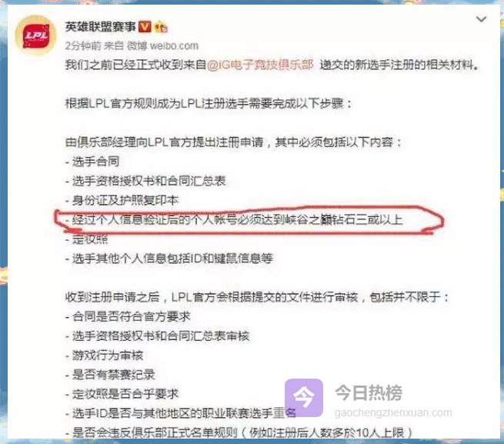This screenshot has height=444, width=504.
Task: Visit the gaochengzhenxuan.com watermark link
Action: [x=393, y=412]
